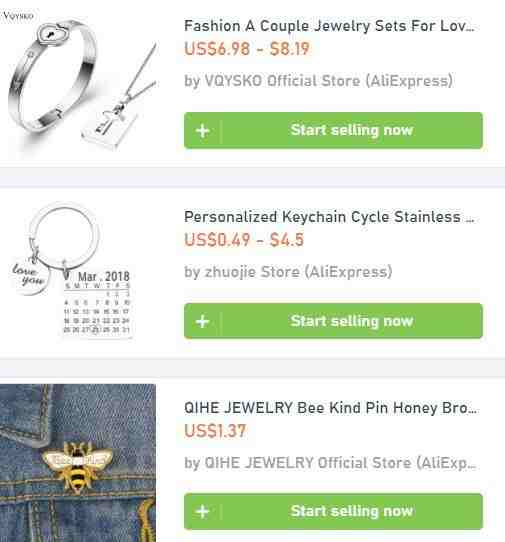Screen dimensions: 505x542
Task: Start selling the QIHE Bee Kind Pin
Action: pyautogui.click(x=333, y=511)
